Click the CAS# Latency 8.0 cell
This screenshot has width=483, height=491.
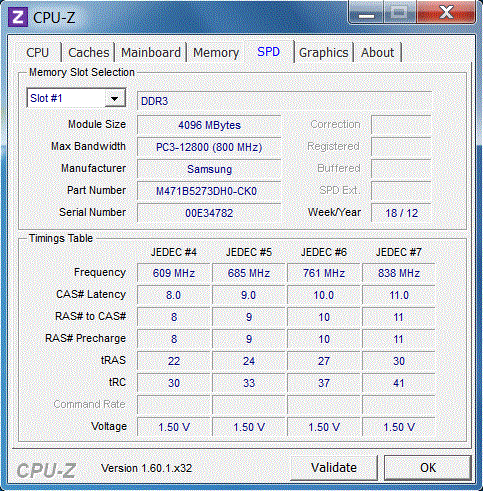(174, 295)
